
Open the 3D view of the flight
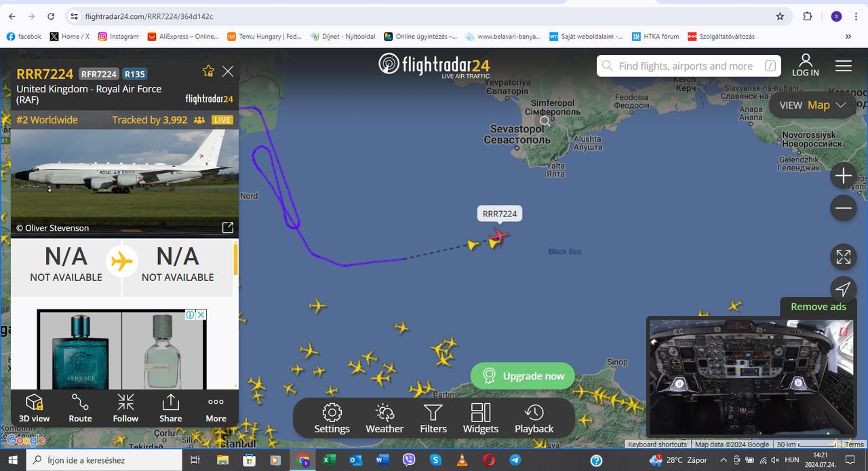(34, 408)
